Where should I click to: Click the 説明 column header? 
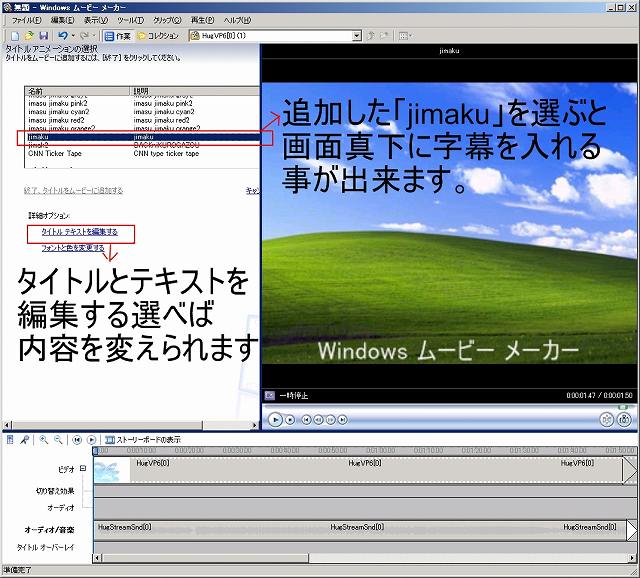195,91
